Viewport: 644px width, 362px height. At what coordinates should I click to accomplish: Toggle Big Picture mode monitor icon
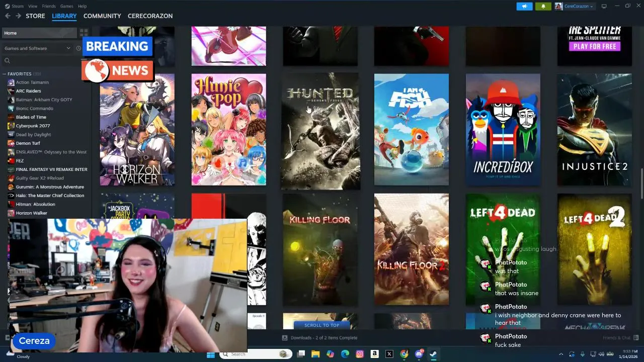(x=604, y=7)
